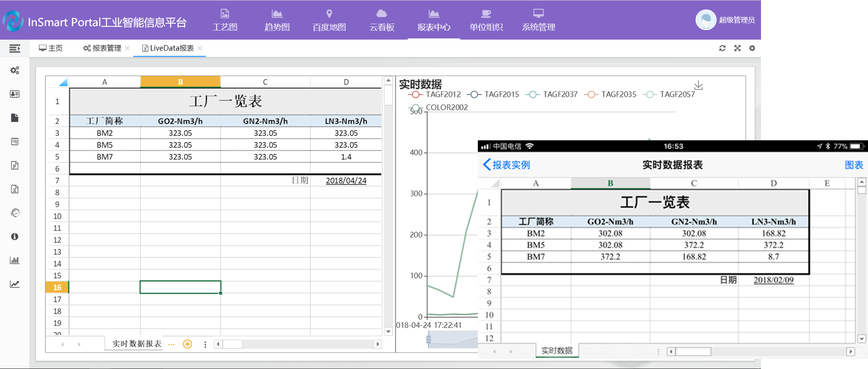The image size is (868, 369).
Task: Click the list form icon in sidebar
Action: [15, 142]
